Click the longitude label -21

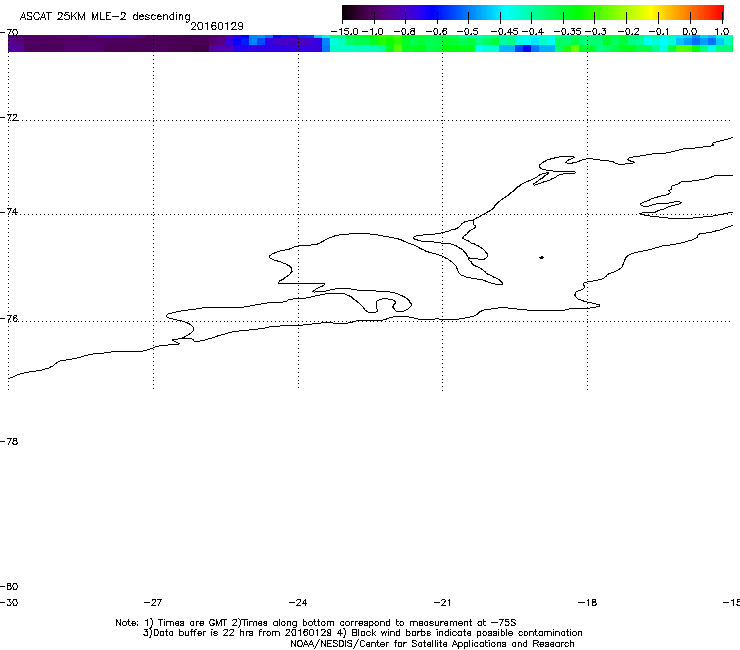coord(442,602)
